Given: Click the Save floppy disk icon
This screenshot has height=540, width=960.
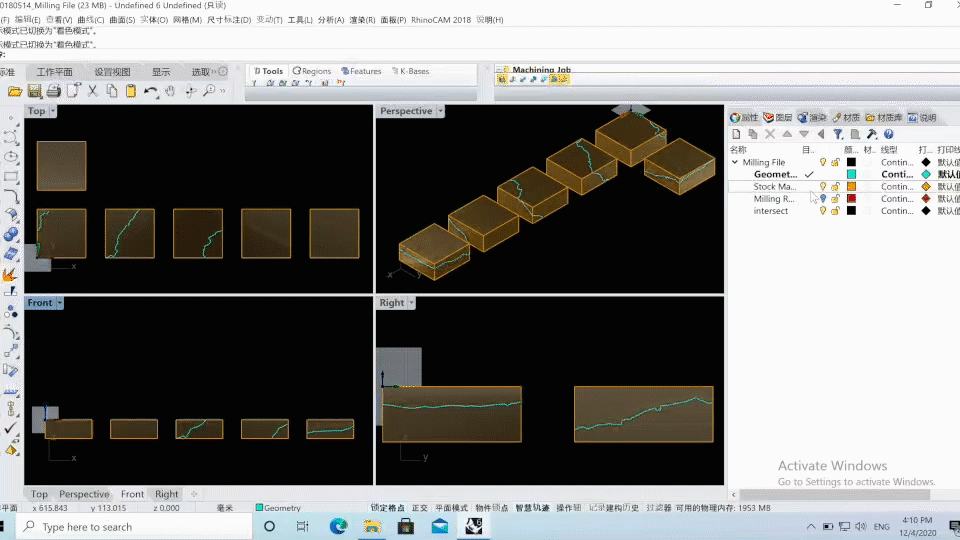Looking at the screenshot, I should [34, 91].
